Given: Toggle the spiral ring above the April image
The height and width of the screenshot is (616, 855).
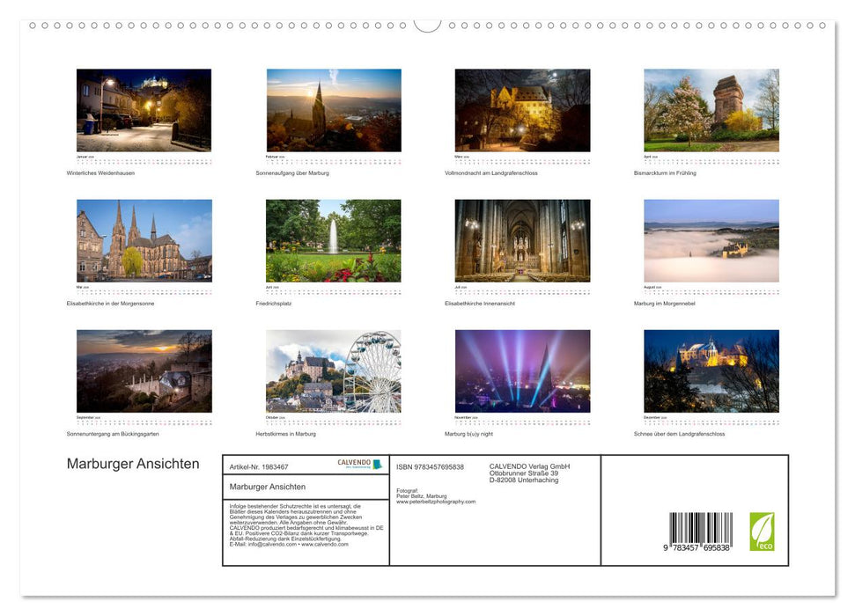Looking at the screenshot, I should [x=711, y=26].
